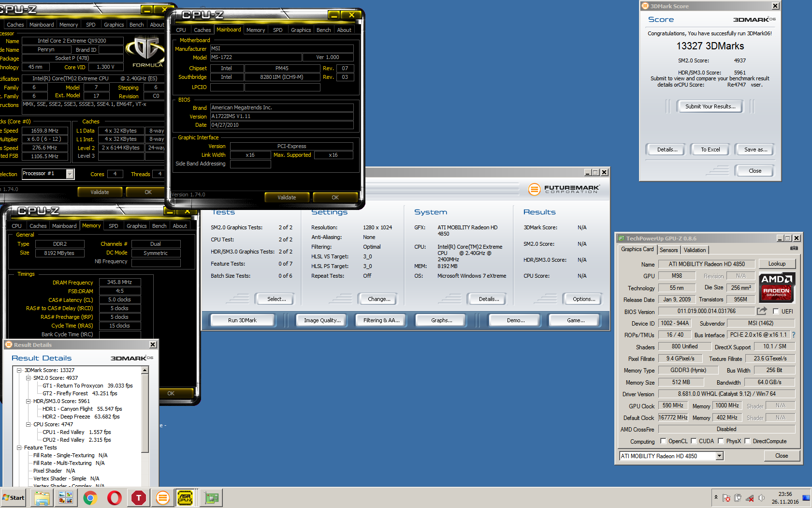Click the 3DMark Score window title icon
This screenshot has height=508, width=812.
644,6
